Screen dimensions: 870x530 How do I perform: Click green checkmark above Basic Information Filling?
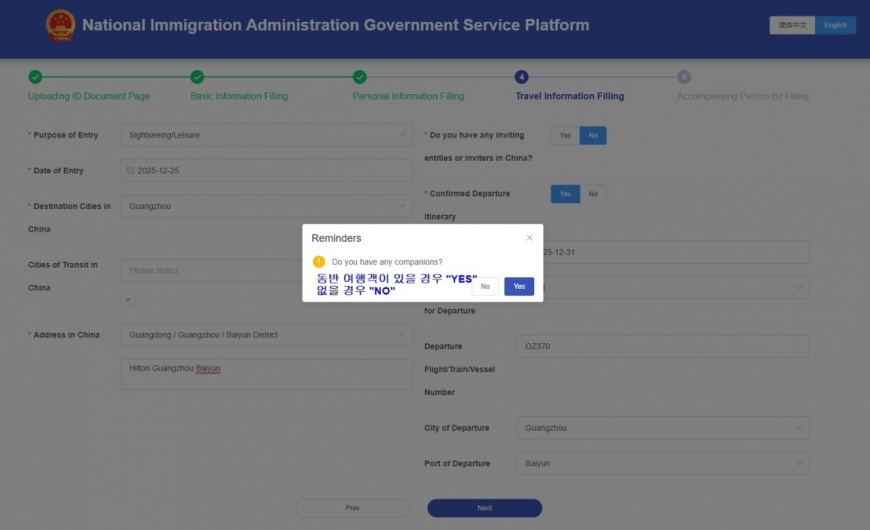(x=197, y=77)
